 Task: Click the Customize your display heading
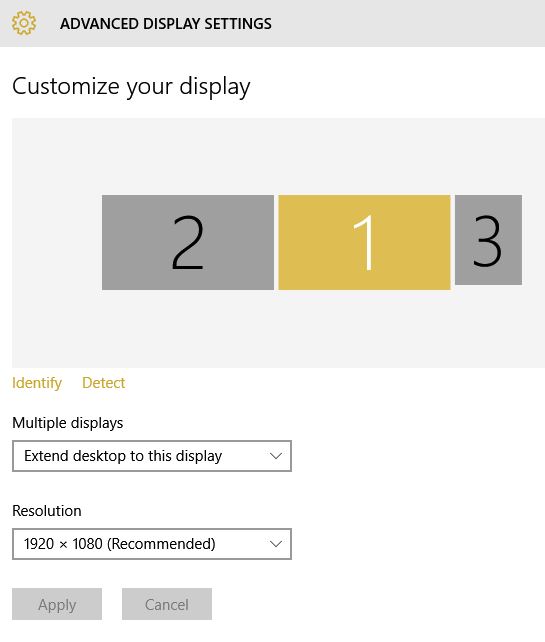click(x=131, y=87)
